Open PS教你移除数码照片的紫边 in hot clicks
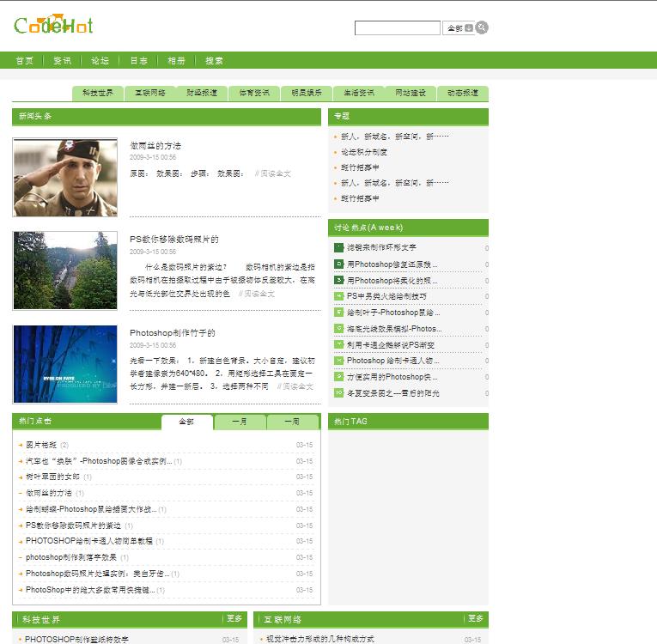This screenshot has height=644, width=657. point(73,526)
